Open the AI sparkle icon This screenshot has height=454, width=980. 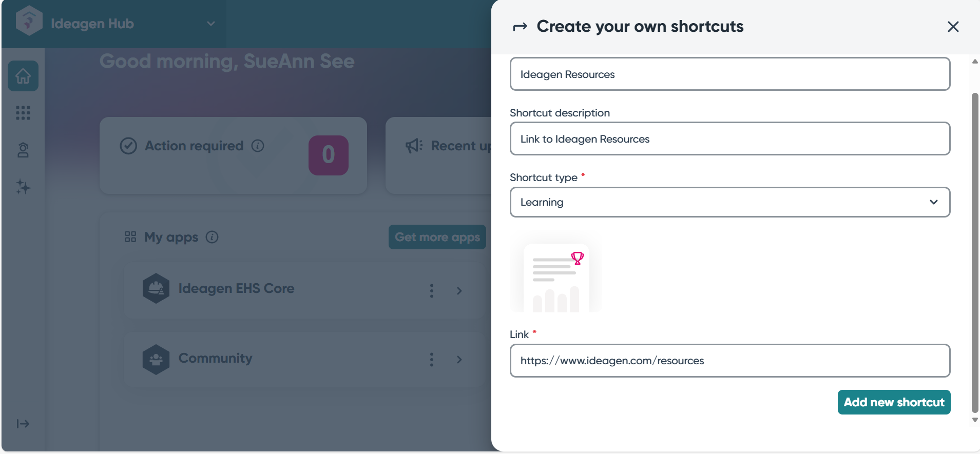click(23, 187)
